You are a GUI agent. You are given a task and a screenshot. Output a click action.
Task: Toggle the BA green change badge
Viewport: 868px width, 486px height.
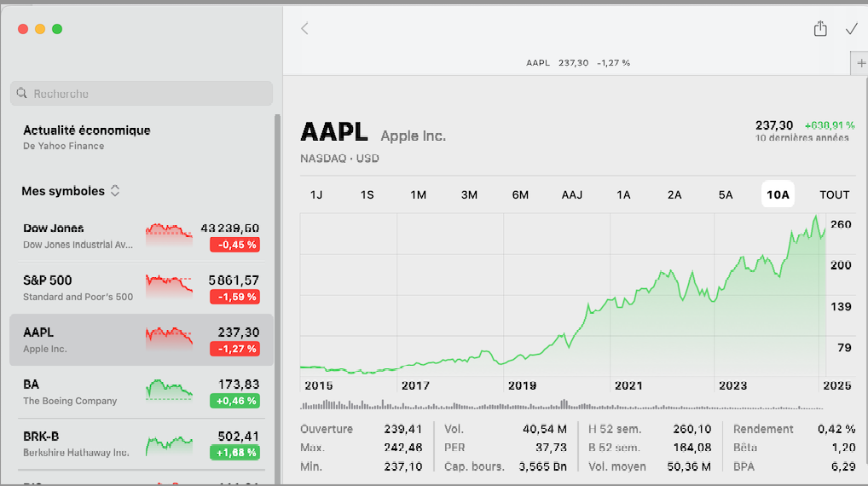(x=234, y=401)
